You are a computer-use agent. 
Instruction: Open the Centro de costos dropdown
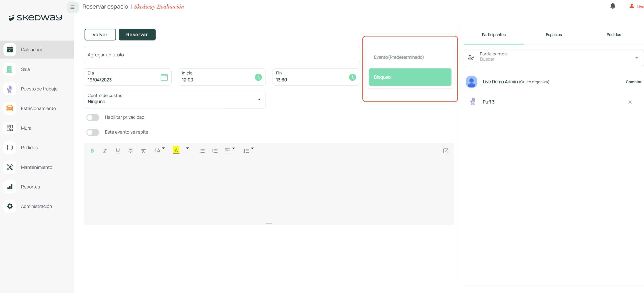tap(175, 100)
